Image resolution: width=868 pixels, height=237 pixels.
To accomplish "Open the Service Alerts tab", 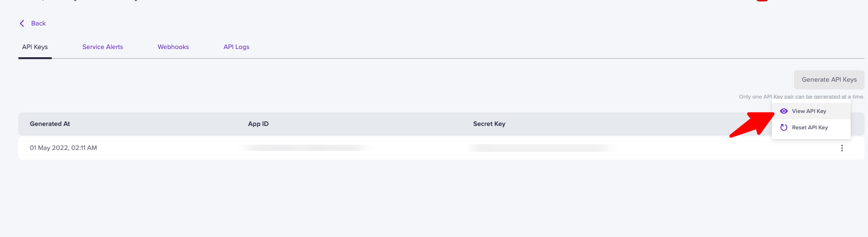I will tap(102, 47).
